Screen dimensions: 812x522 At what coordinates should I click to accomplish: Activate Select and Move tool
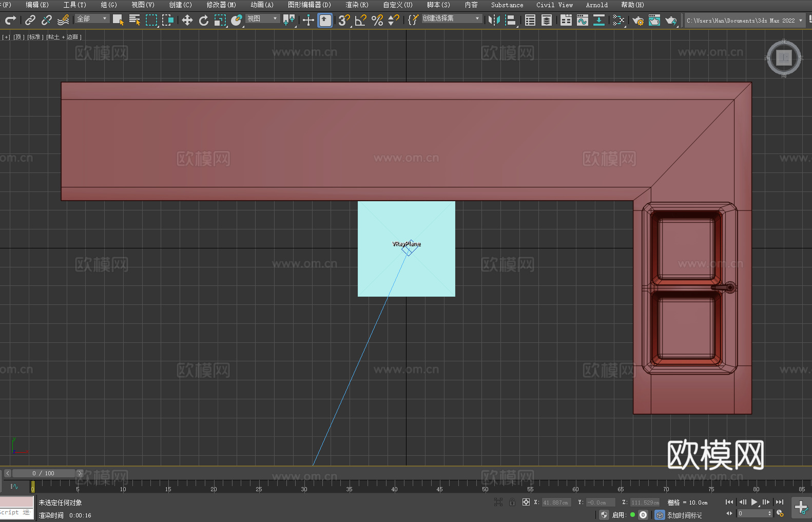187,20
